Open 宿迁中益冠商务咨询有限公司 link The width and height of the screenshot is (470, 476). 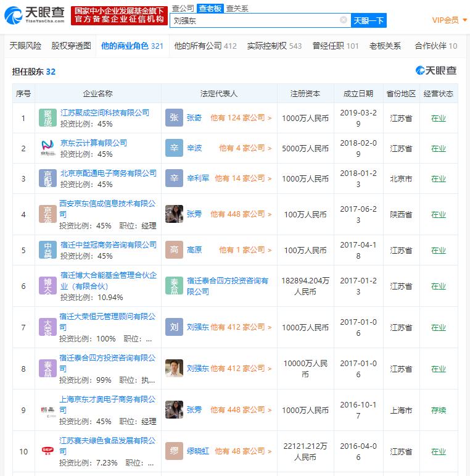click(x=109, y=244)
